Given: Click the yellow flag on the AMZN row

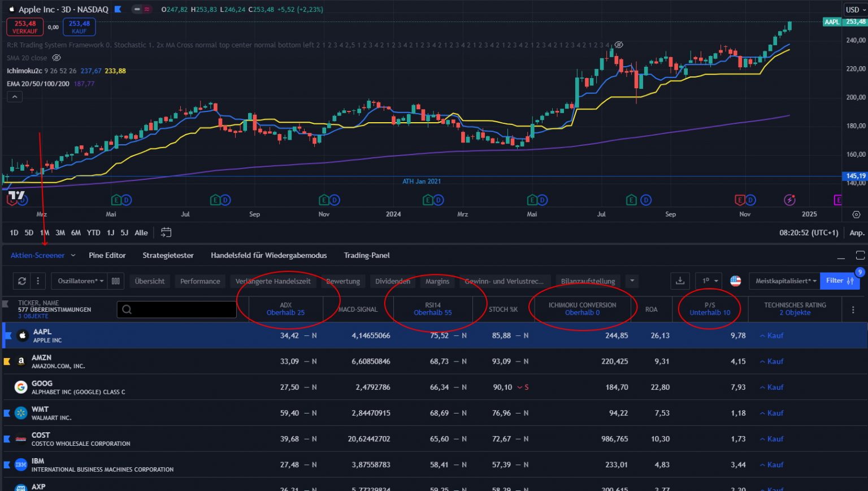Looking at the screenshot, I should click(x=7, y=361).
